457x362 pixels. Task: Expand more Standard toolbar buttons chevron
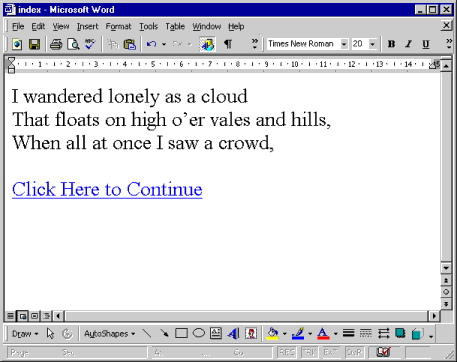click(x=255, y=44)
